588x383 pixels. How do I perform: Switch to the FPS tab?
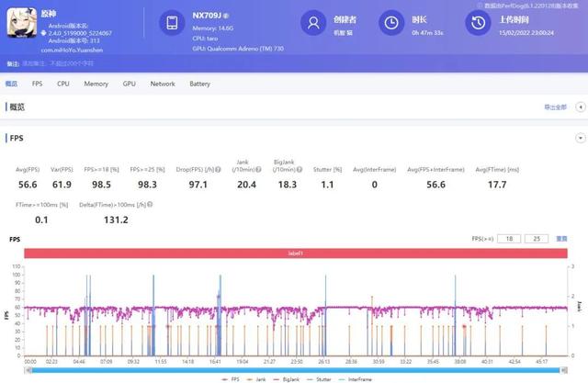(x=37, y=84)
